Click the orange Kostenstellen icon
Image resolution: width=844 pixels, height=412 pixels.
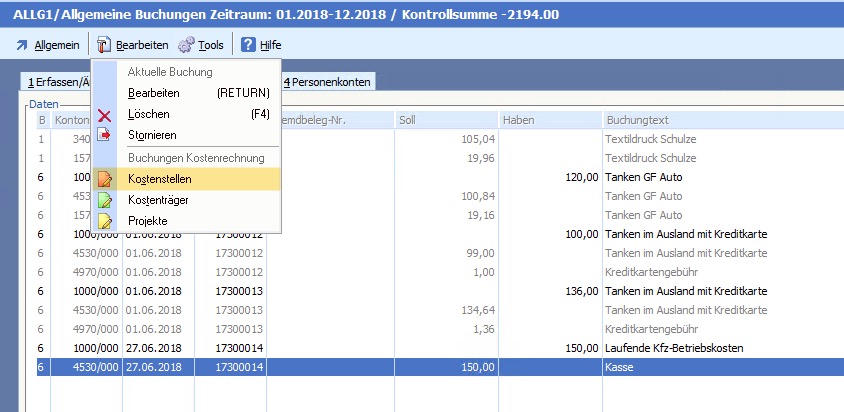[105, 179]
